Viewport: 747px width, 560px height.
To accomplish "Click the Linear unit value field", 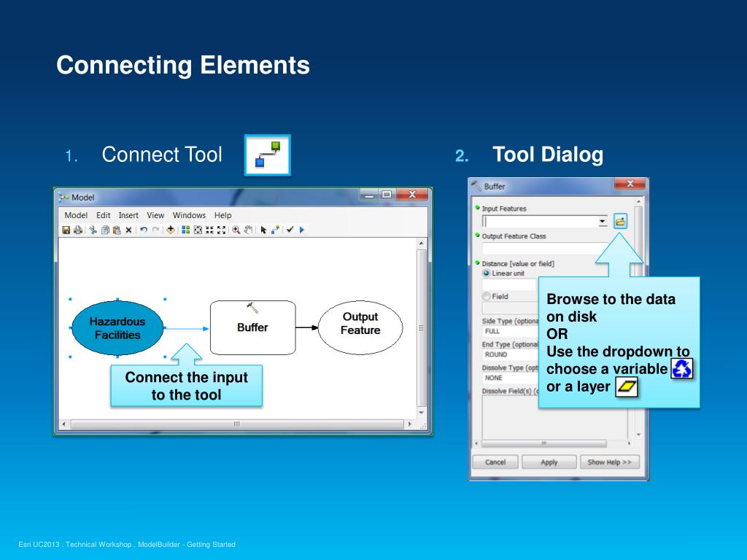I will 510,285.
